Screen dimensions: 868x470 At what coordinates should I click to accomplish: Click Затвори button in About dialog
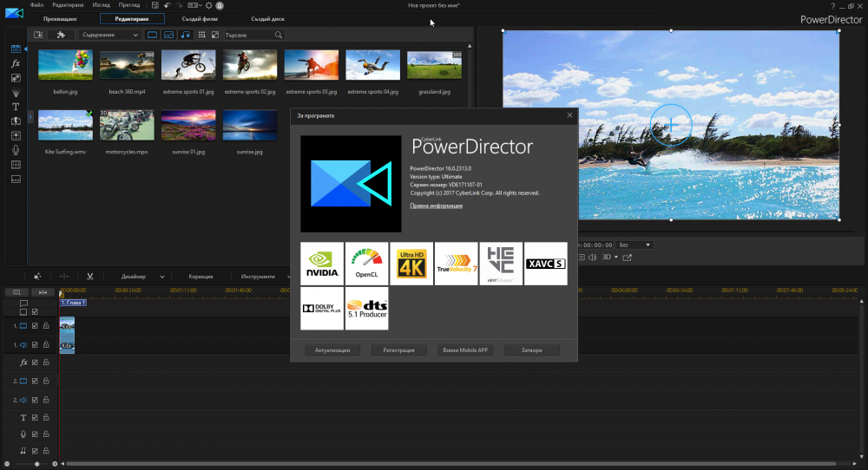[x=531, y=350]
